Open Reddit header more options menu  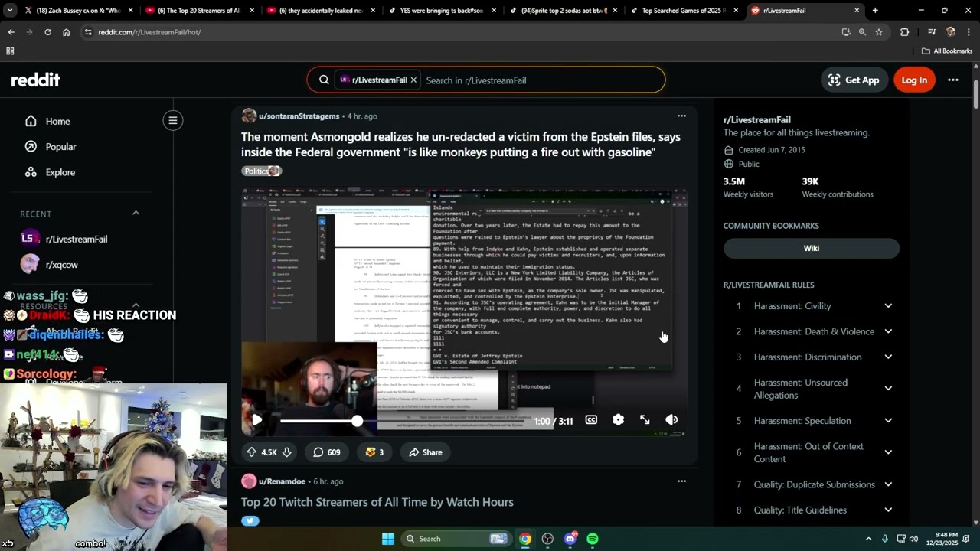[953, 80]
